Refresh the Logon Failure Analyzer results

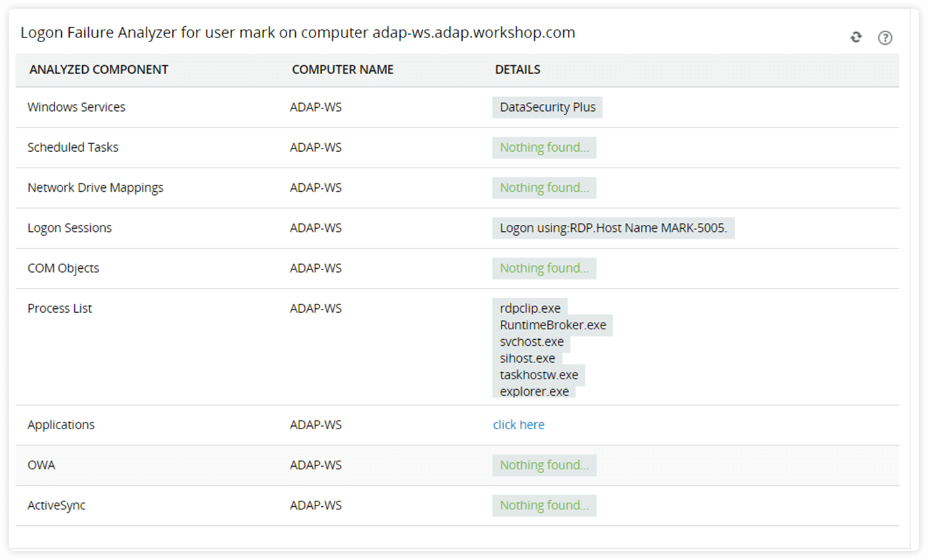[x=856, y=37]
